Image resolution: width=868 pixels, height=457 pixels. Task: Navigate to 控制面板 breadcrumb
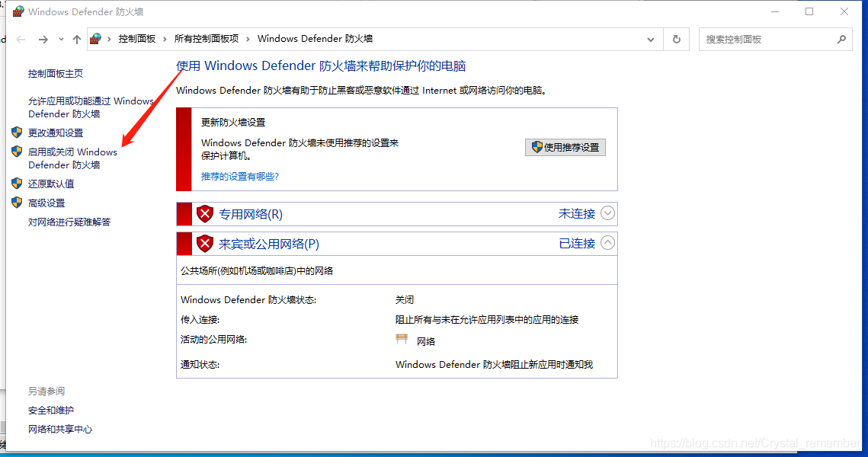click(x=136, y=39)
